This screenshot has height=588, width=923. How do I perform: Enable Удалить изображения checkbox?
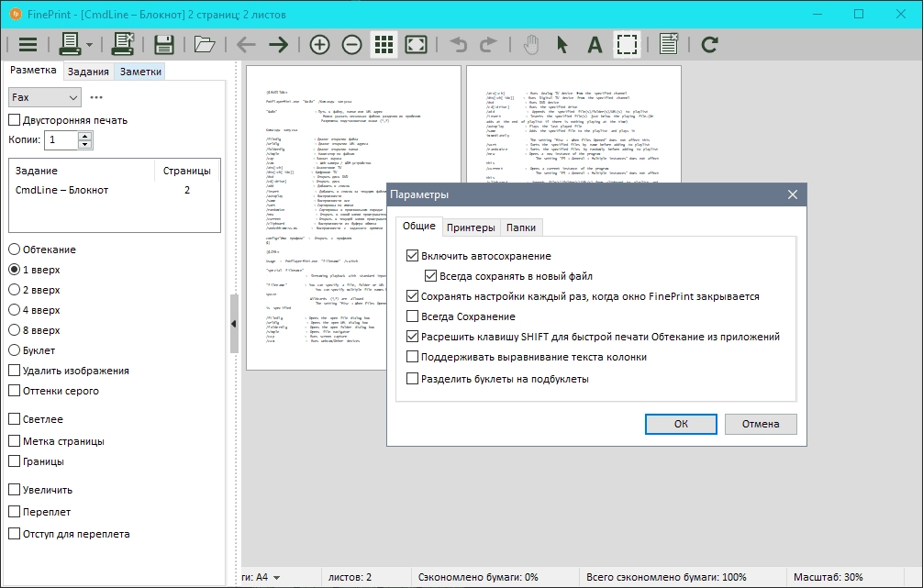pyautogui.click(x=14, y=371)
